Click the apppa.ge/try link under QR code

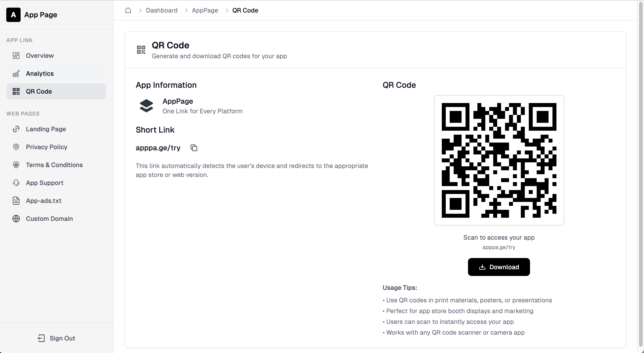498,247
